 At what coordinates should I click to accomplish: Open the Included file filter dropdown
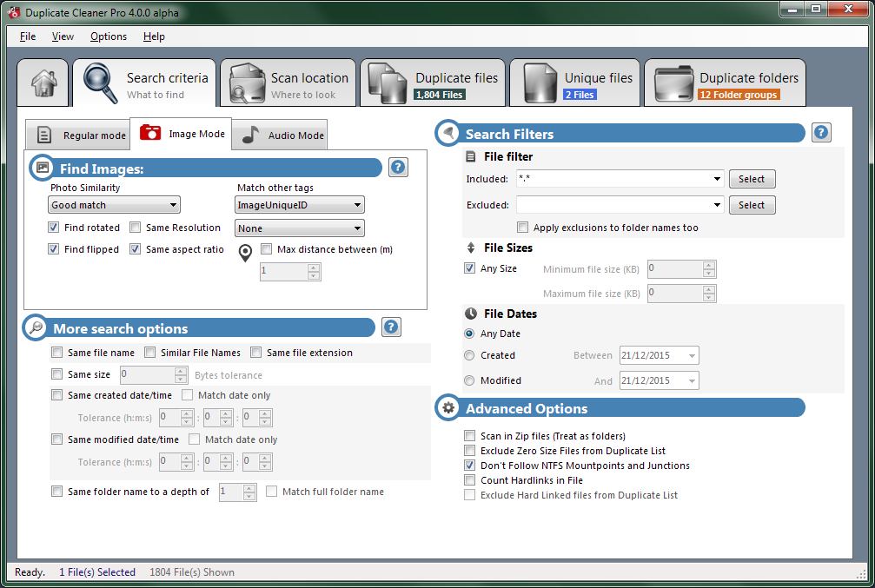tap(717, 179)
